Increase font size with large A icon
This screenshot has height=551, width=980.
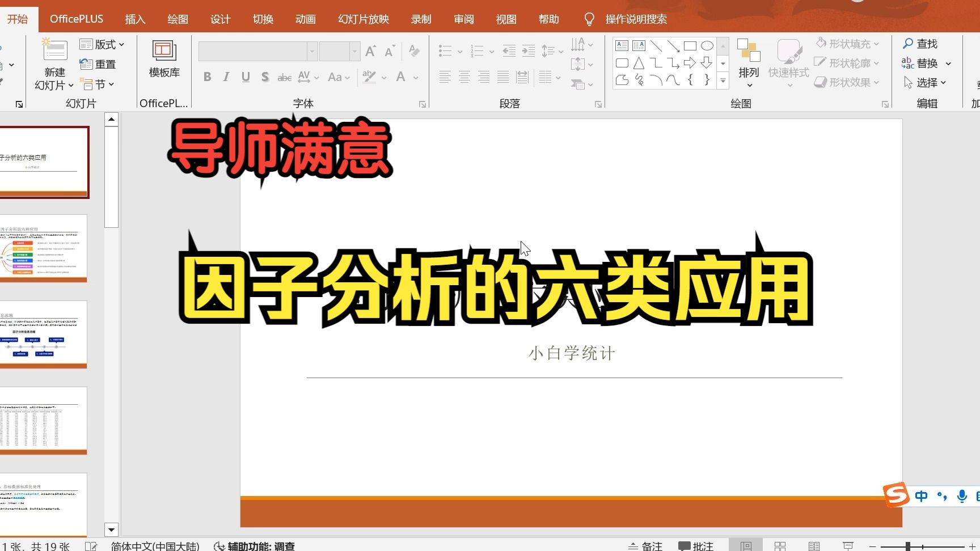coord(370,52)
